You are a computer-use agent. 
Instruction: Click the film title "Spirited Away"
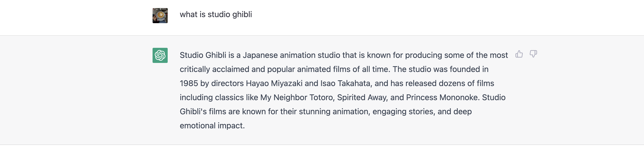click(x=362, y=97)
